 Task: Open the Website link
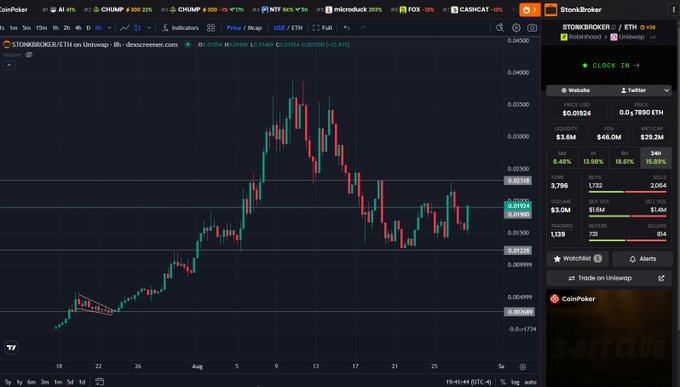(x=575, y=90)
